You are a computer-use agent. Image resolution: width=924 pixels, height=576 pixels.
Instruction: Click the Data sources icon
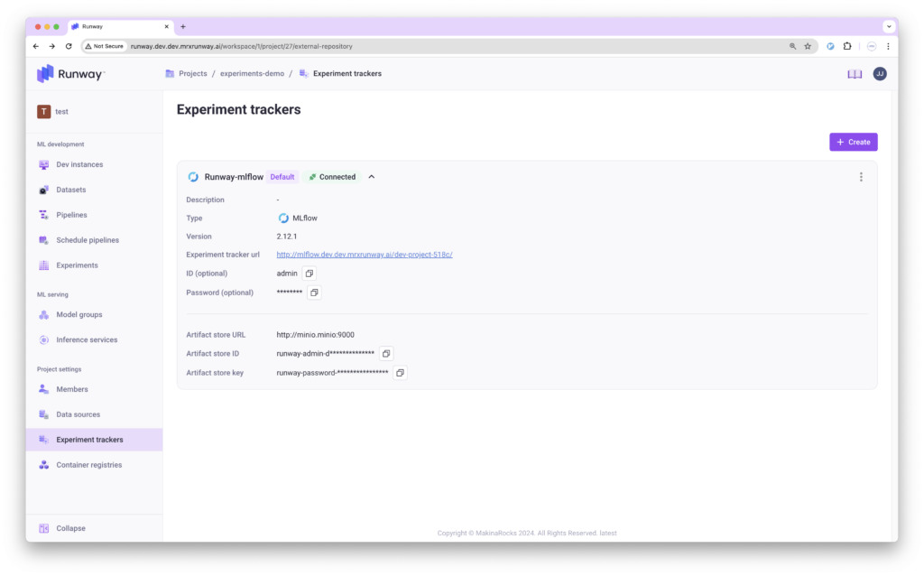click(x=43, y=414)
